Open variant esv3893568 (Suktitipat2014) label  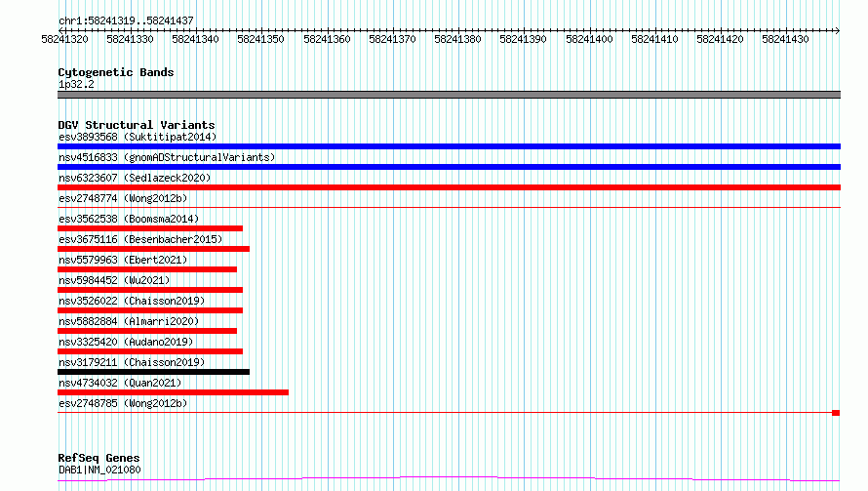[x=138, y=137]
